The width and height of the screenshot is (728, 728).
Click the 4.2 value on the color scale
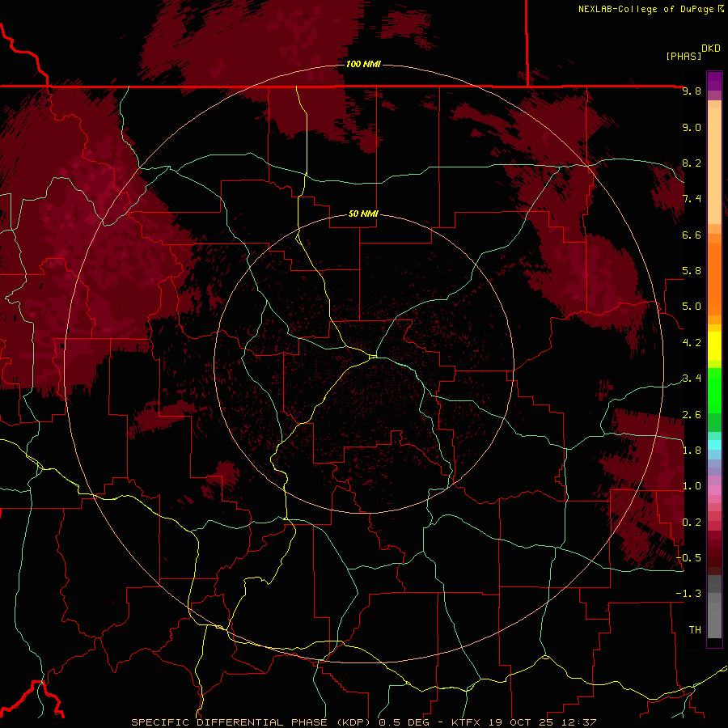(692, 343)
